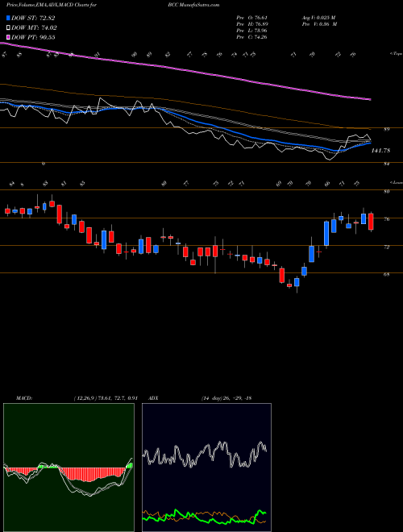Click the 'ADX' panel label
The image size is (403, 532).
(x=154, y=398)
